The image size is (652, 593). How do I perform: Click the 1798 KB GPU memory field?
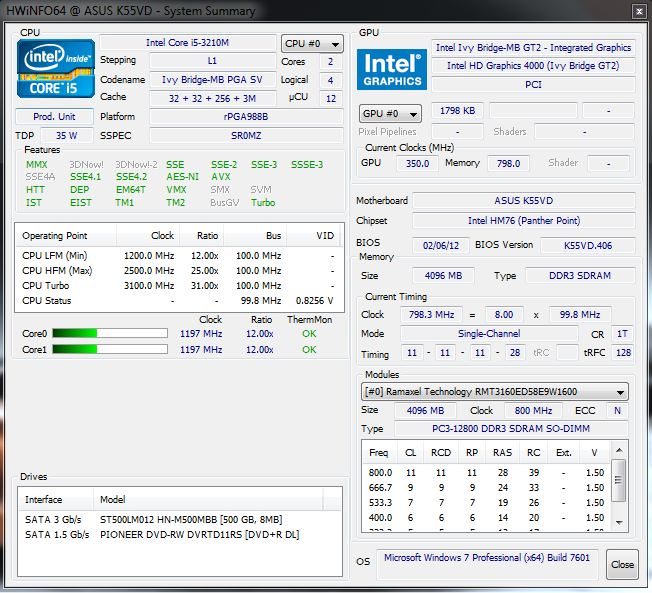tap(457, 111)
